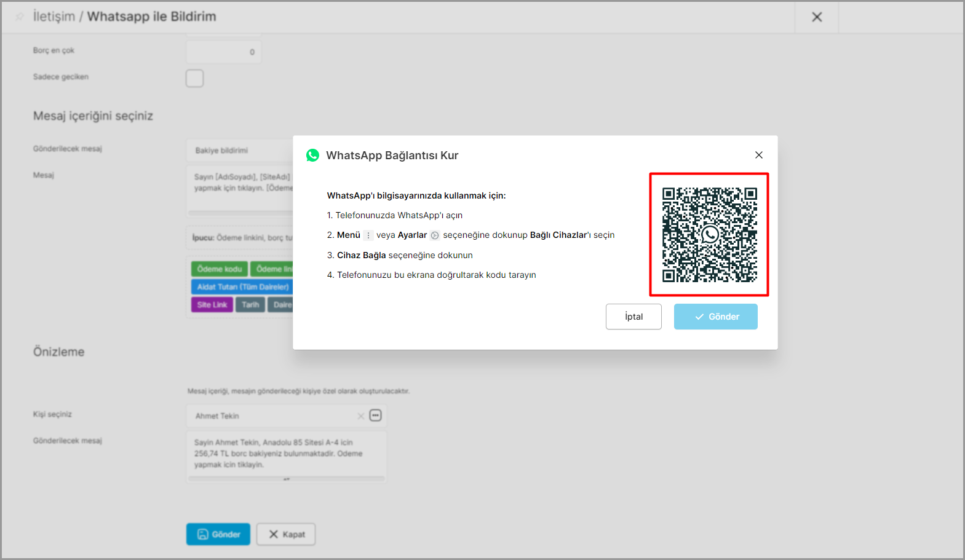Click the Aidat Tutarı (Tüm Daireler) tag
The width and height of the screenshot is (965, 560).
tap(242, 287)
